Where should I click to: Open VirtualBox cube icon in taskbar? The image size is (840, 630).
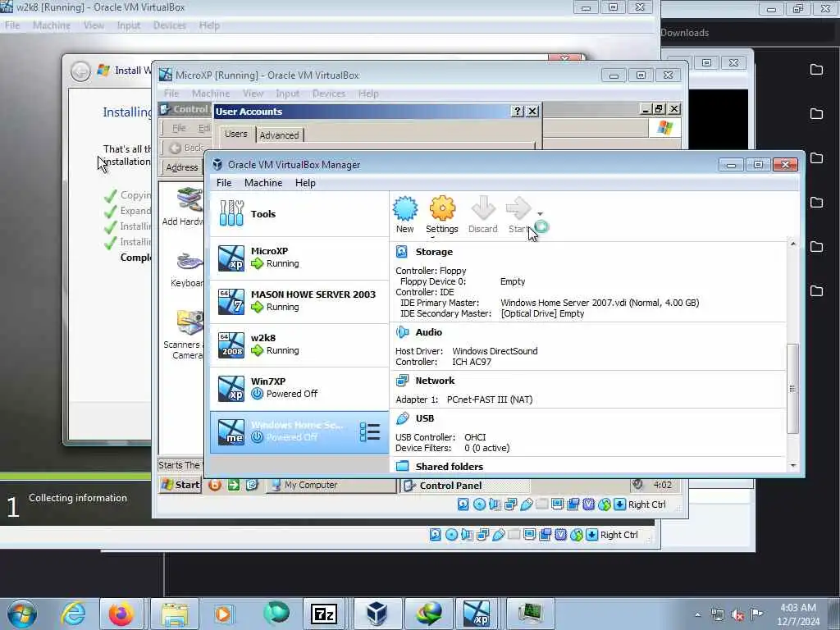[x=377, y=614]
